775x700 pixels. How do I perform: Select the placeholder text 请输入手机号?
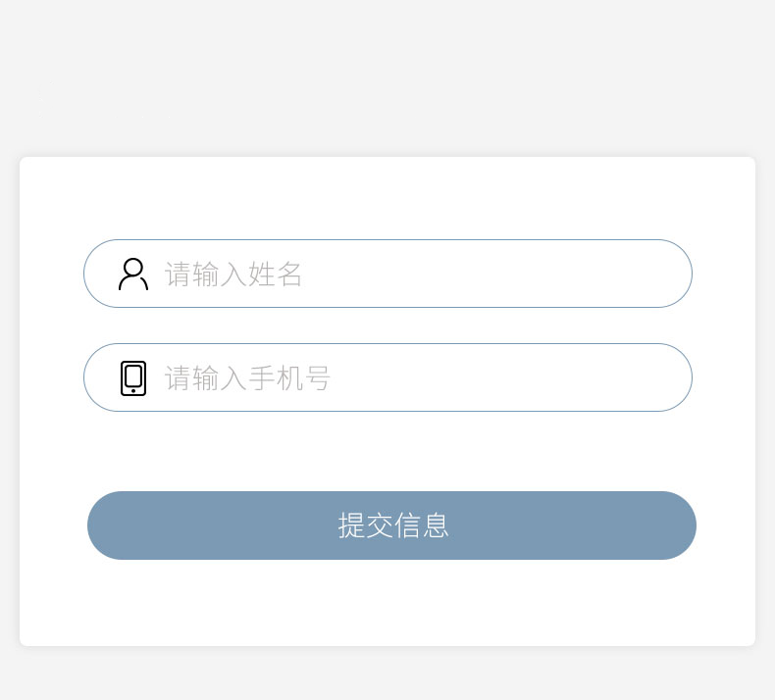(247, 377)
